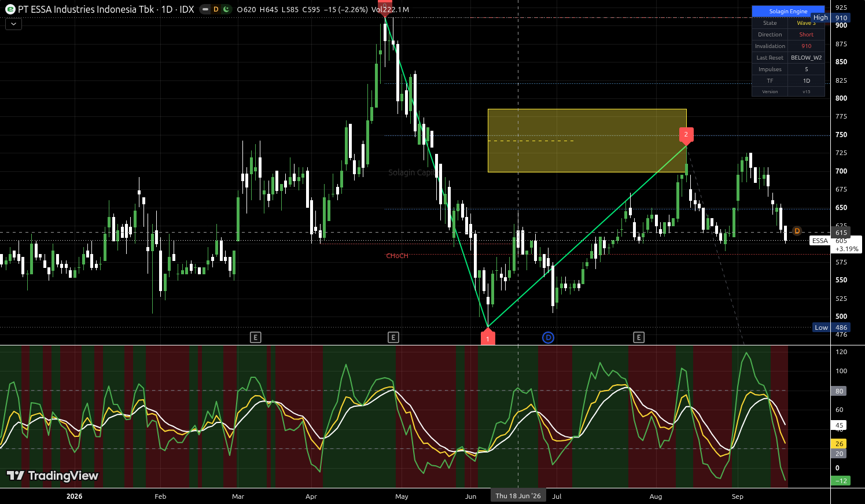Select red wave label 1 at the June low
Viewport: 865px width, 504px height.
(x=488, y=338)
